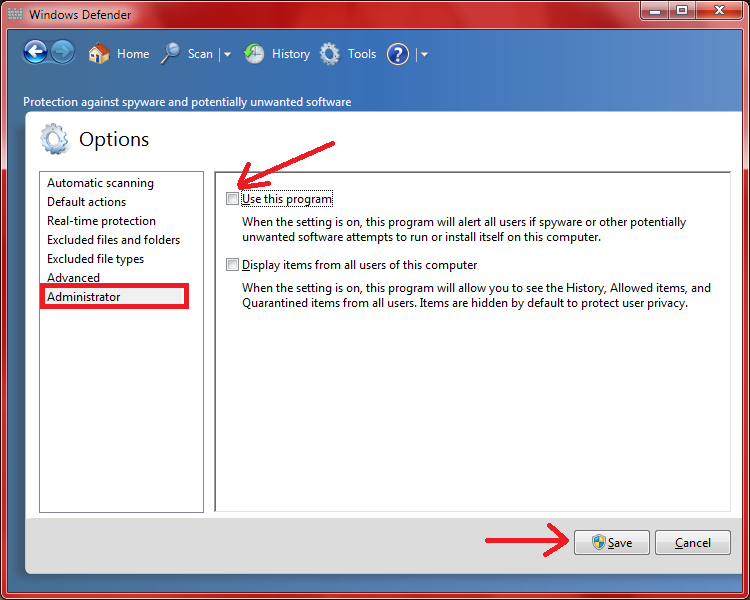
Task: Click the Scan magnifying glass icon
Action: pos(170,53)
